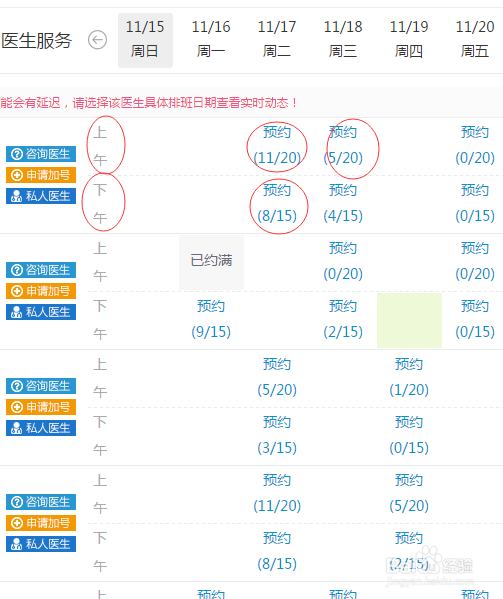Select the 11/18 周三 date tab

pyautogui.click(x=343, y=40)
